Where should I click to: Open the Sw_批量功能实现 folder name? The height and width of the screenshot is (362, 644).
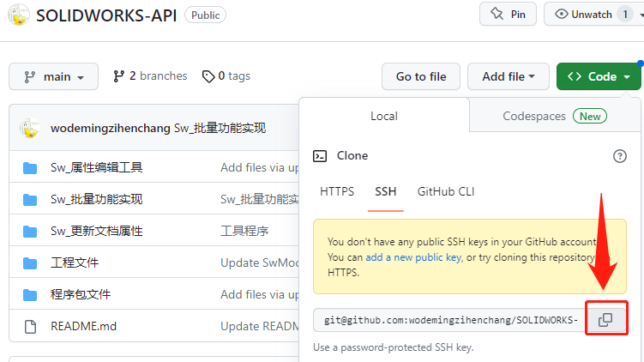[x=97, y=199]
